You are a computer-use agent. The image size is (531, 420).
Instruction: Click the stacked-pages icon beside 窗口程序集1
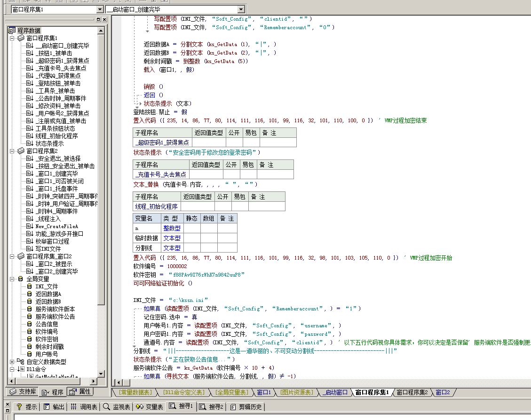tap(21, 38)
